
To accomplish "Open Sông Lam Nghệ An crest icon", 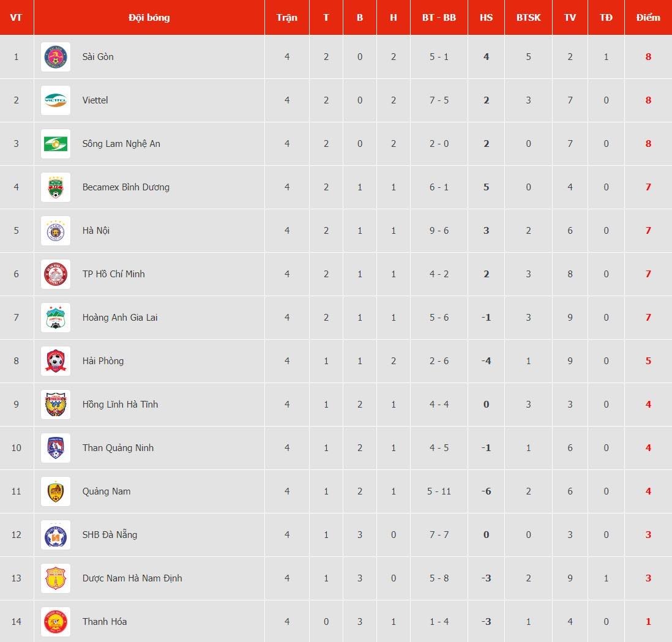I will [x=55, y=144].
